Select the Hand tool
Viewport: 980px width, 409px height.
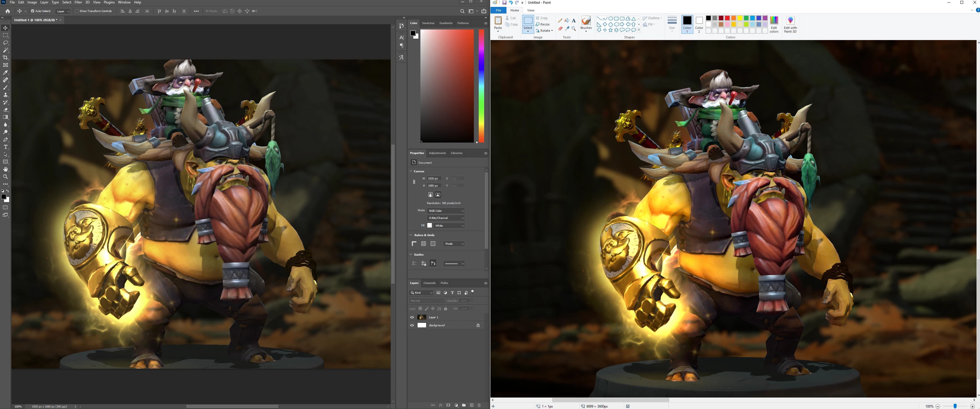pos(5,169)
